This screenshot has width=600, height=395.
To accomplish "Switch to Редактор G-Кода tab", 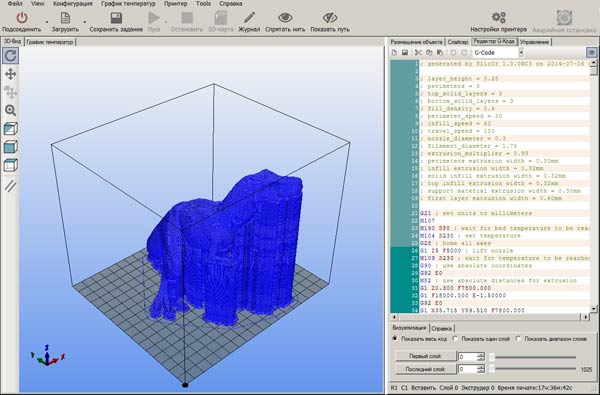I will point(494,41).
